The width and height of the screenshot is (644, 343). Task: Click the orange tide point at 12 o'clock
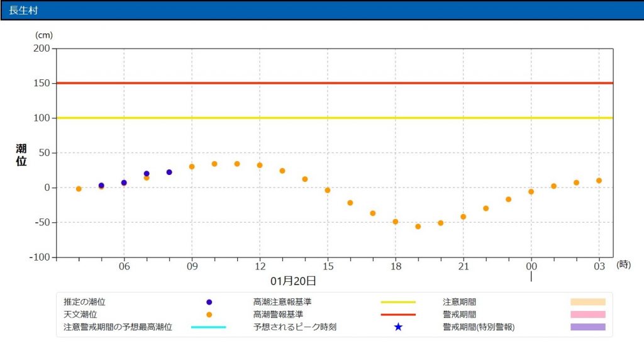(x=260, y=165)
